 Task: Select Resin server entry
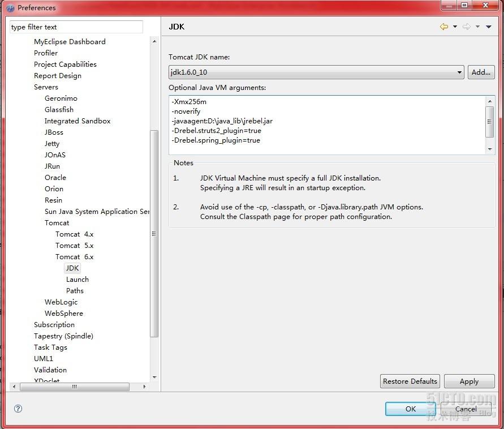tap(53, 200)
